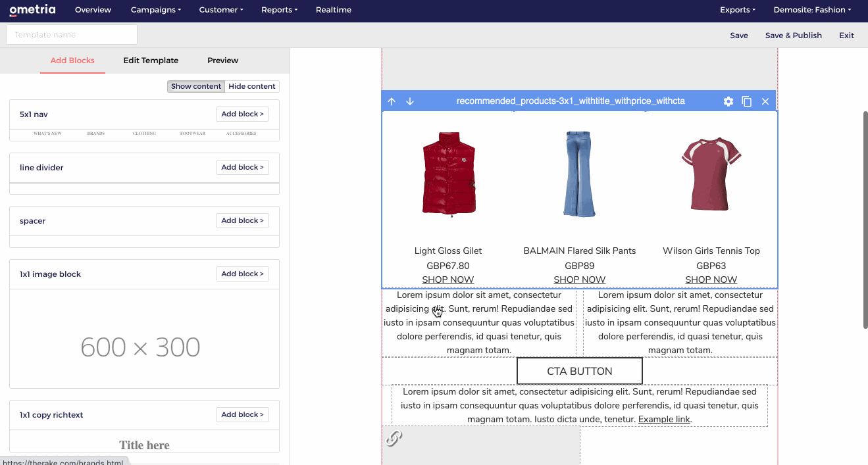The width and height of the screenshot is (868, 465).
Task: Click SHOP NOW under Wilson Tennis Top
Action: click(x=711, y=280)
